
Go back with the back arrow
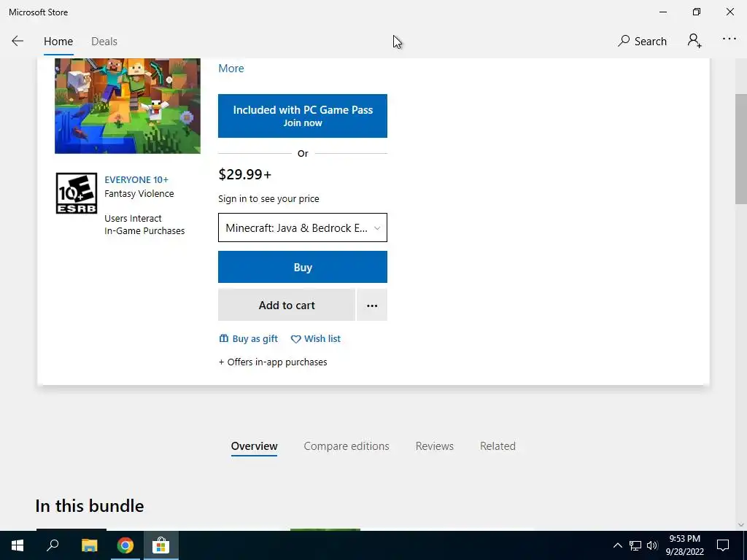coord(18,41)
